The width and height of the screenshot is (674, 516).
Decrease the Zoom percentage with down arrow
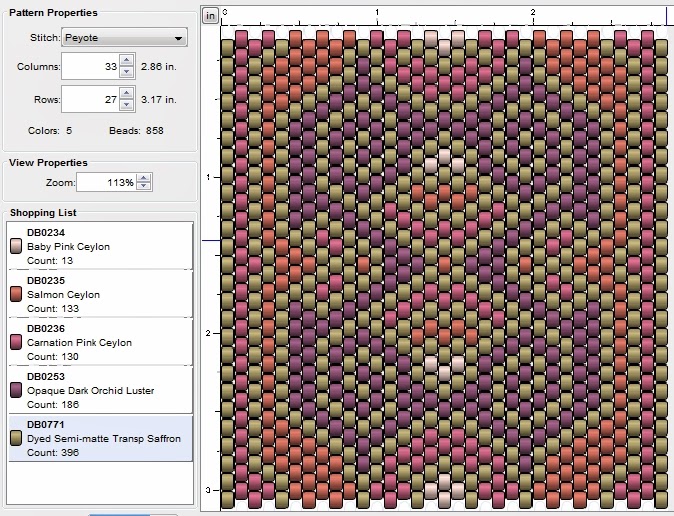click(x=144, y=186)
